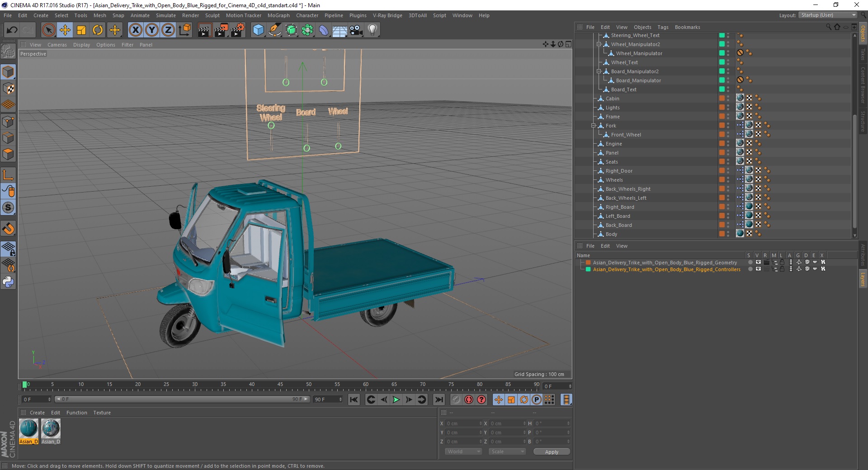
Task: Add a Cube primitive object
Action: (258, 30)
